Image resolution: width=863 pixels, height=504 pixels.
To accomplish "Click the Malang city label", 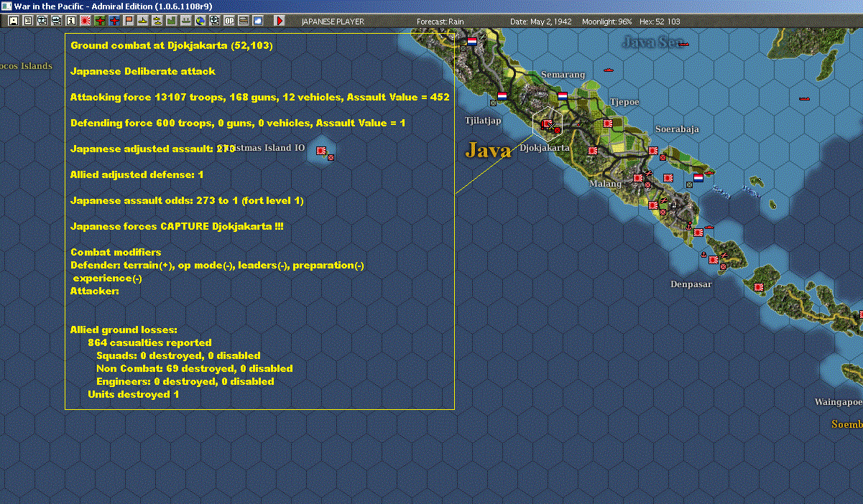I will (x=604, y=184).
